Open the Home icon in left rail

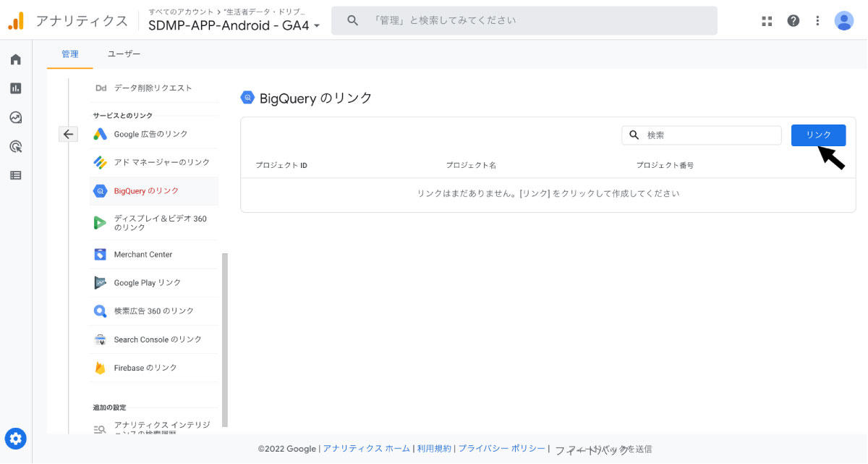(x=15, y=59)
